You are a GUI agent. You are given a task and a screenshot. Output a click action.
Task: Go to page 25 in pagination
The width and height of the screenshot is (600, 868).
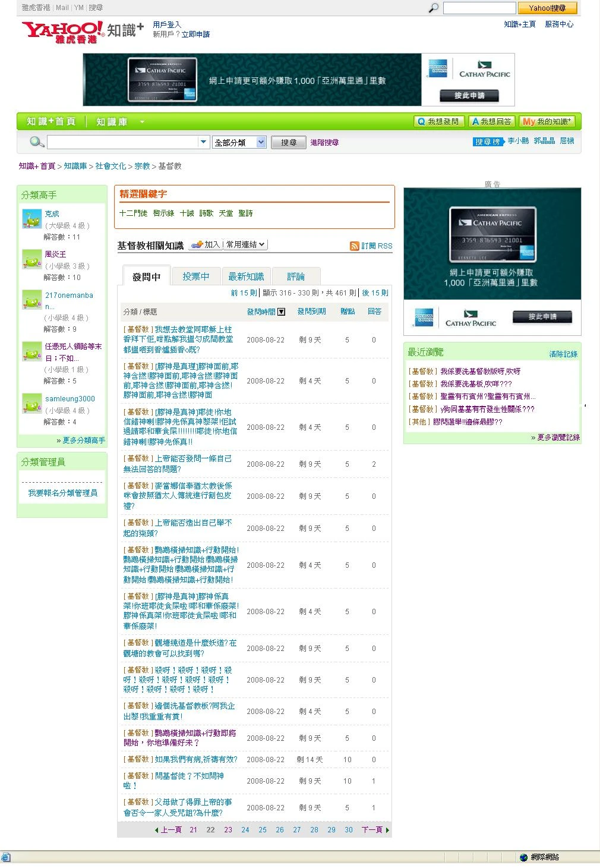[263, 830]
